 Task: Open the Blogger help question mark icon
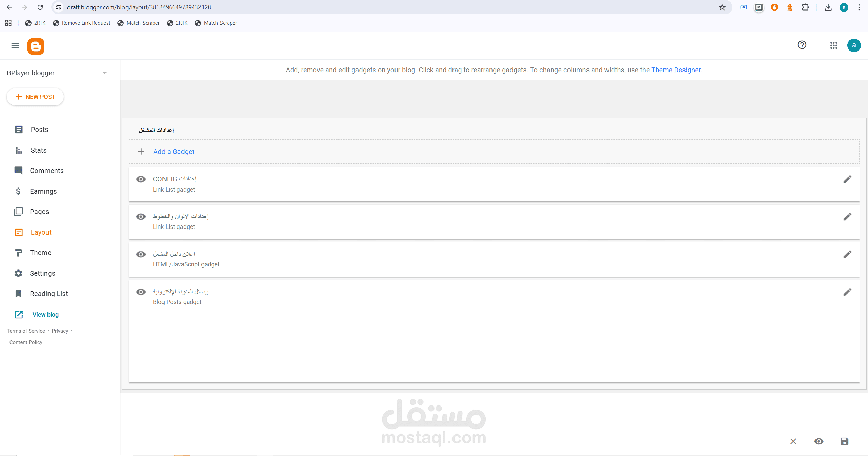pyautogui.click(x=802, y=45)
